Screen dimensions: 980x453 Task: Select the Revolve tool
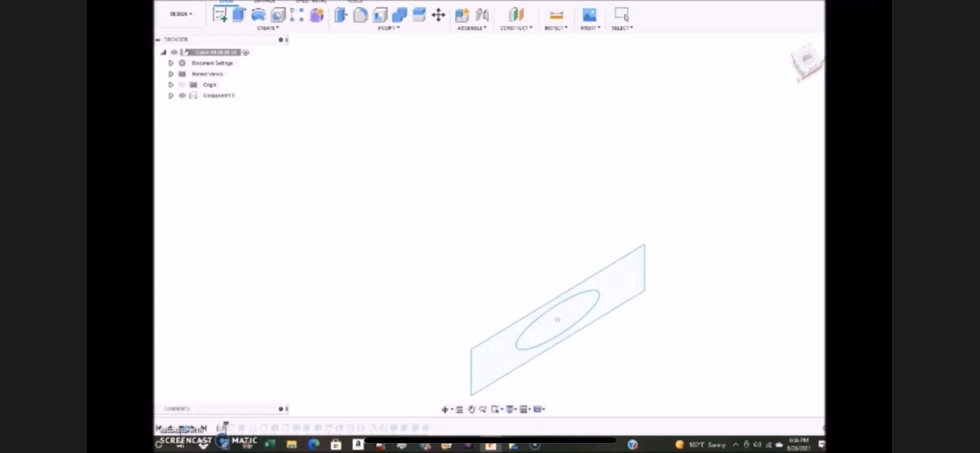[258, 15]
